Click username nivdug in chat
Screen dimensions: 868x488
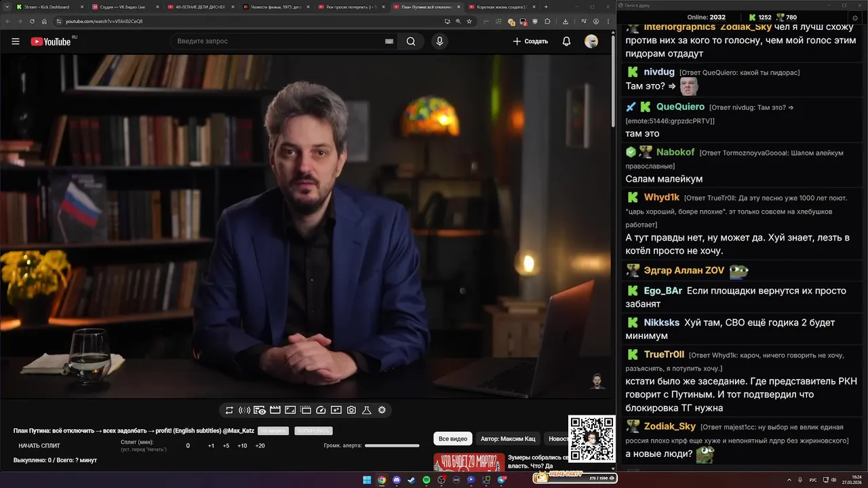tap(659, 72)
